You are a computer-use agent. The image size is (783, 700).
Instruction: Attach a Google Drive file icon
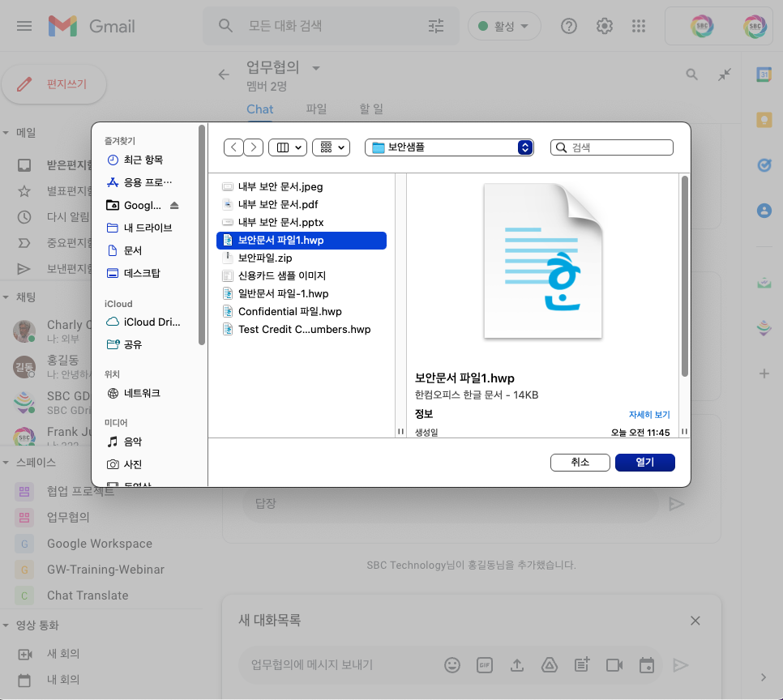(x=550, y=665)
